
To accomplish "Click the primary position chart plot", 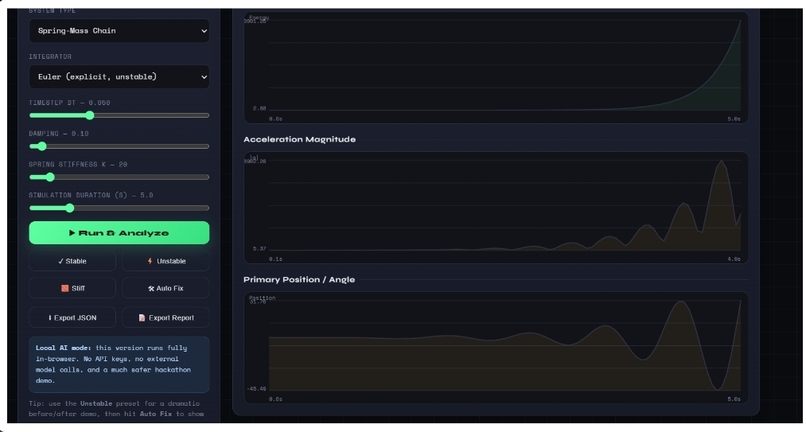I will point(496,348).
